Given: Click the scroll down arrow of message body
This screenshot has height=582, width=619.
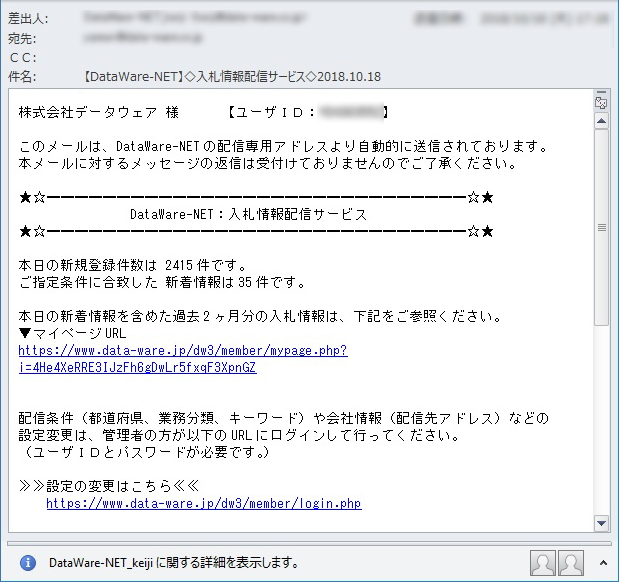Looking at the screenshot, I should click(601, 523).
